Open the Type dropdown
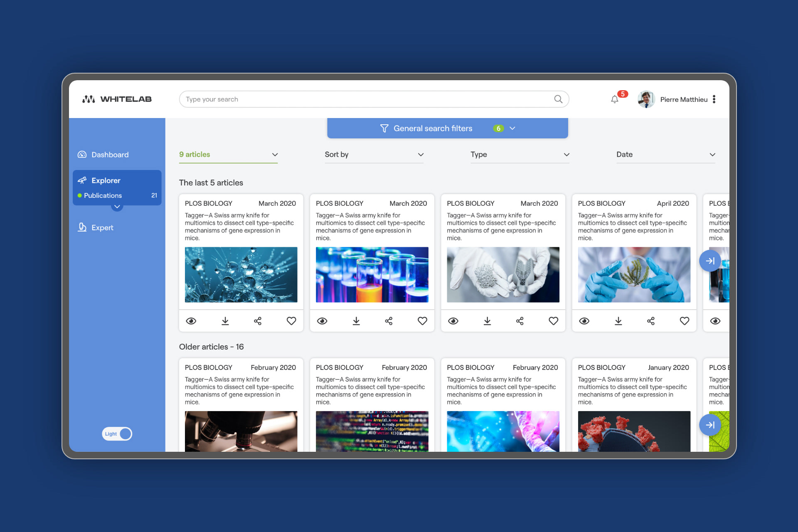 520,155
